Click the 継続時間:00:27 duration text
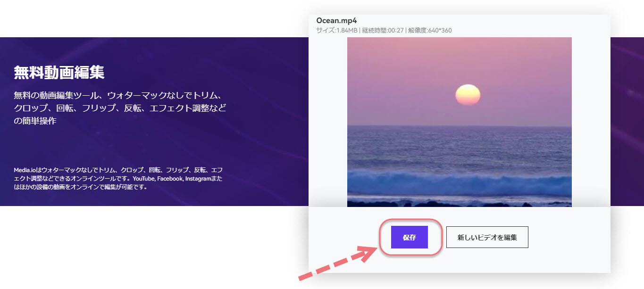 coord(381,31)
